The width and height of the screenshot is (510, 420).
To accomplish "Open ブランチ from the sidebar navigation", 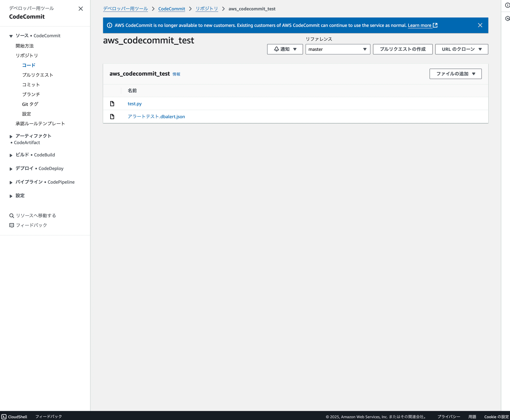I will coord(31,94).
